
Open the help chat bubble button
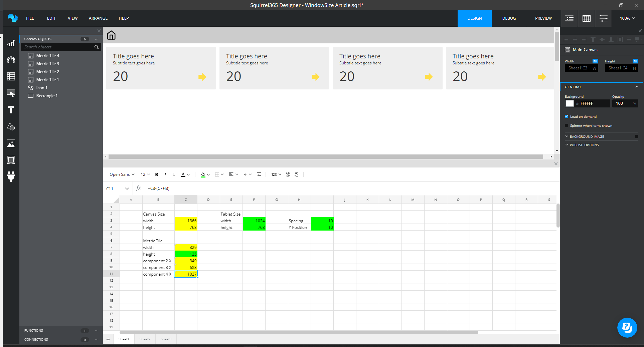[627, 327]
